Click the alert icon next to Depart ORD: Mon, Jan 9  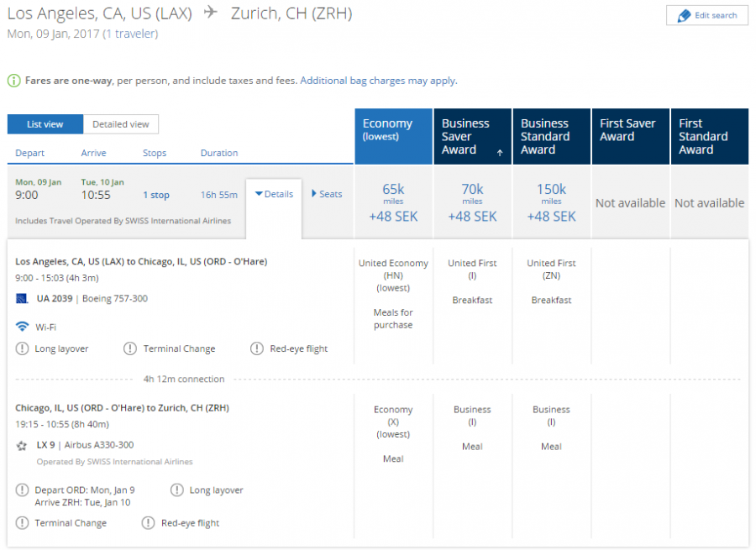(x=22, y=490)
